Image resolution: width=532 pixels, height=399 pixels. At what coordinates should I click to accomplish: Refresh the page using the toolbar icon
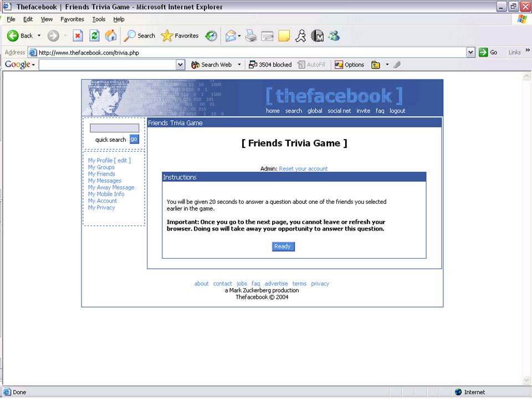coord(94,35)
